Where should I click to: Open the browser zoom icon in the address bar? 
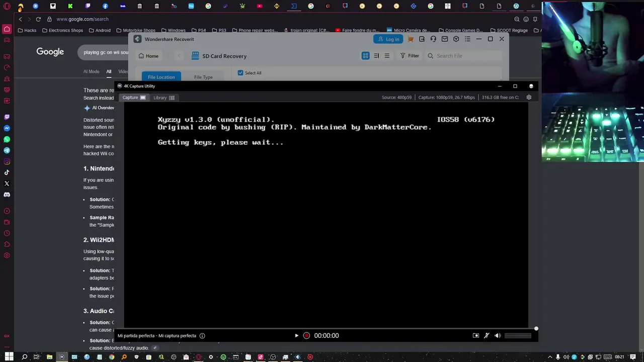pyautogui.click(x=517, y=19)
